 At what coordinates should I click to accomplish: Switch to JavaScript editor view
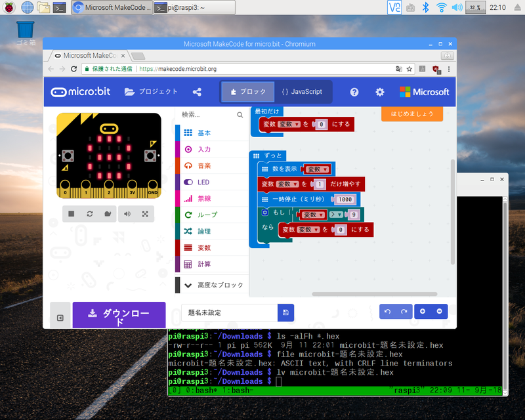(302, 91)
